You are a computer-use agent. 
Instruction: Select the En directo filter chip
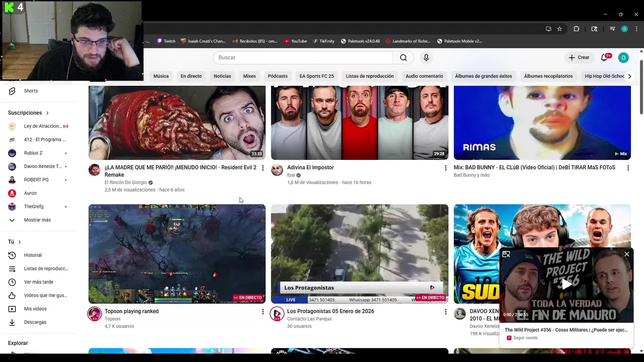(191, 76)
